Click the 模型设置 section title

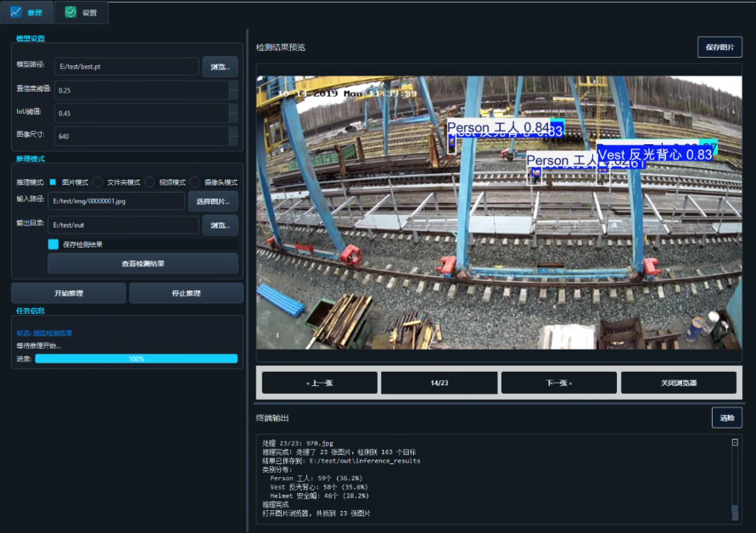click(31, 38)
